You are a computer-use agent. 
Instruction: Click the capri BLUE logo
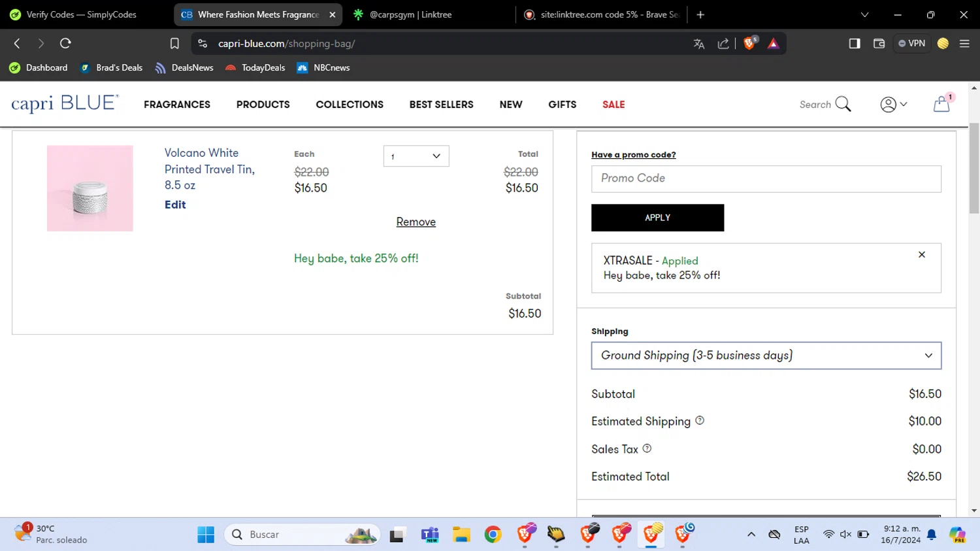tap(65, 104)
